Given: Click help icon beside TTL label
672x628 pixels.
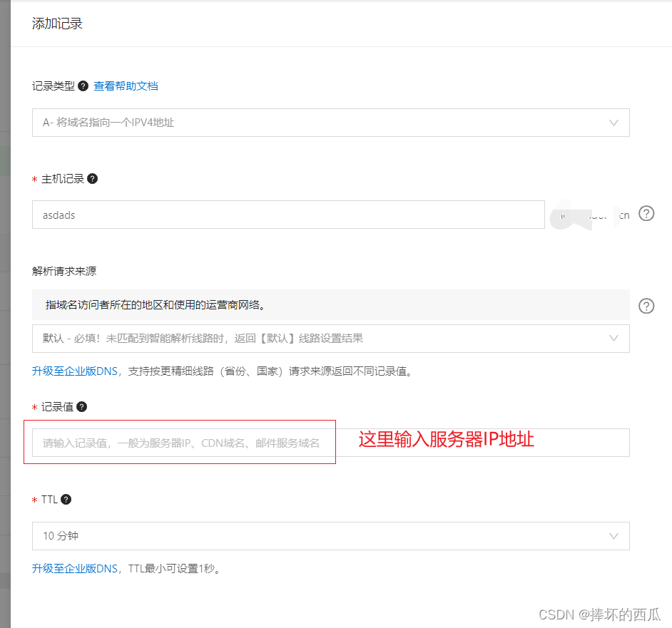Looking at the screenshot, I should (x=66, y=500).
